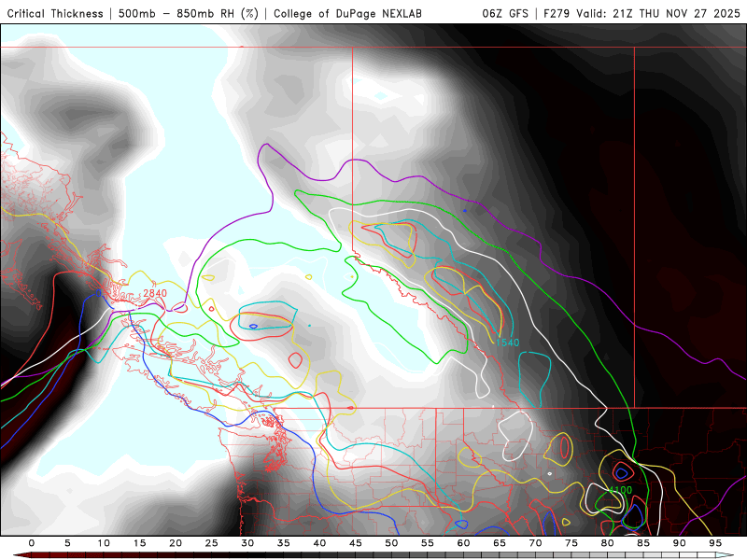Click the "45" value on the RH scale
The height and width of the screenshot is (560, 747).
pyautogui.click(x=356, y=543)
